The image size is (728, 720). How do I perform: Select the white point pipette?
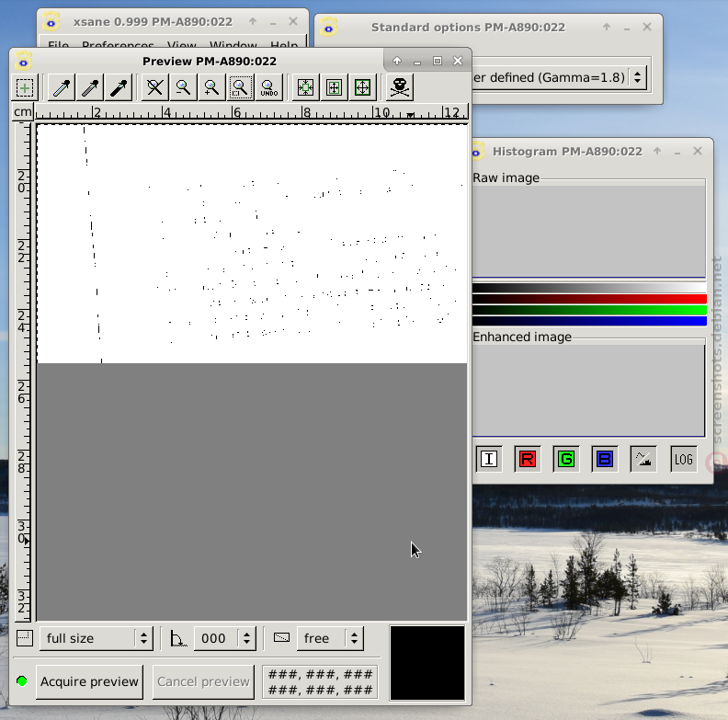[x=62, y=87]
